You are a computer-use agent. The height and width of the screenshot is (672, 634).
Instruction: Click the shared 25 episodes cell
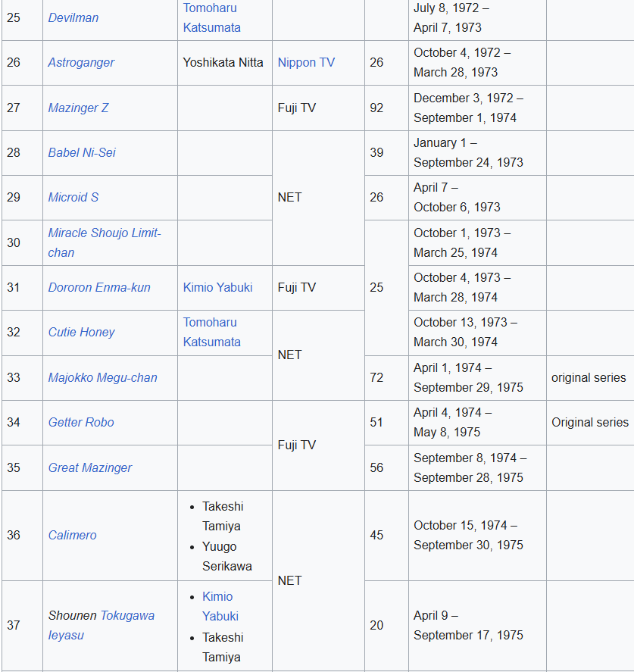tap(386, 288)
